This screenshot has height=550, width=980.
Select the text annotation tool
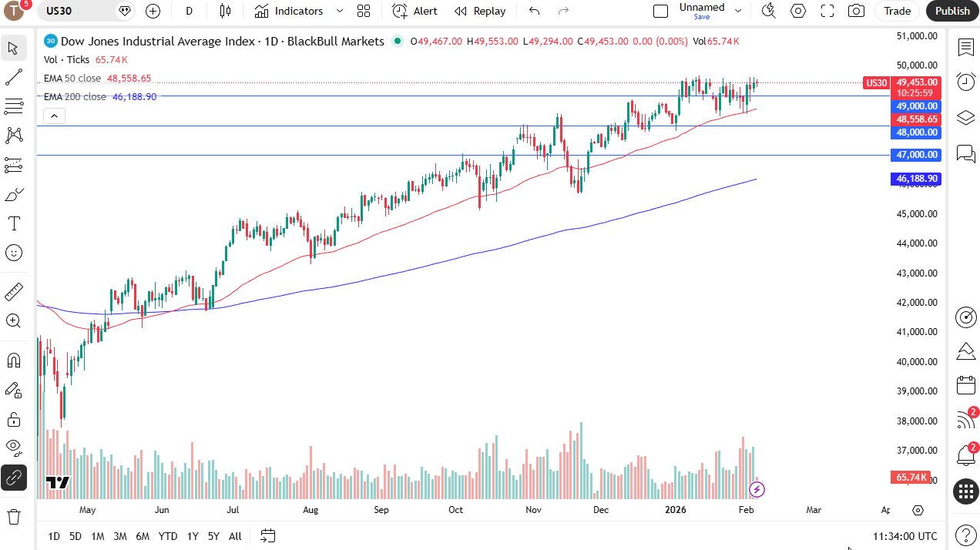(13, 223)
